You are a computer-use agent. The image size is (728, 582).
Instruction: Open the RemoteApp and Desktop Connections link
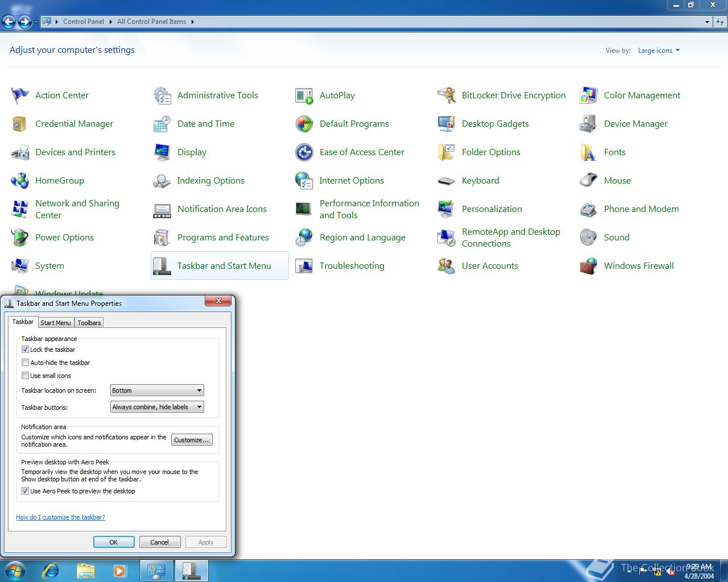(x=511, y=238)
